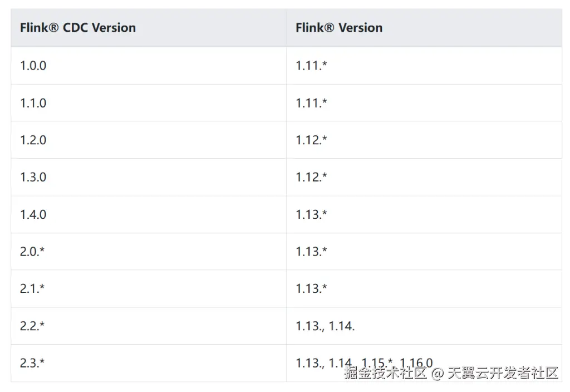This screenshot has height=392, width=570.
Task: Select the CDC version 1.2.0 cell
Action: point(33,140)
